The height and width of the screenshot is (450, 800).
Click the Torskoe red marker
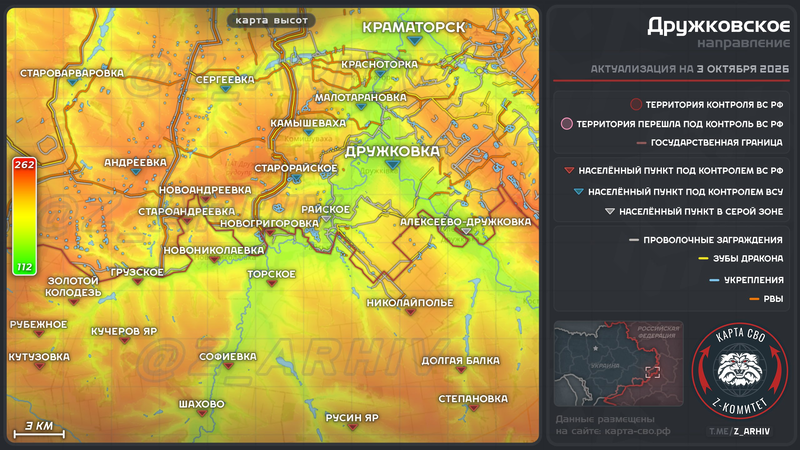coord(271,283)
